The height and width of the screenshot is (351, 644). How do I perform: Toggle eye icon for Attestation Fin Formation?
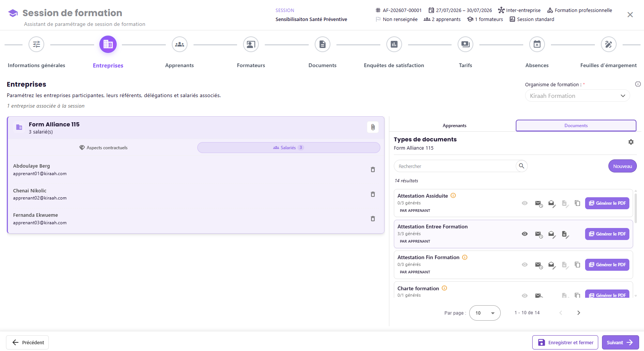tap(525, 265)
